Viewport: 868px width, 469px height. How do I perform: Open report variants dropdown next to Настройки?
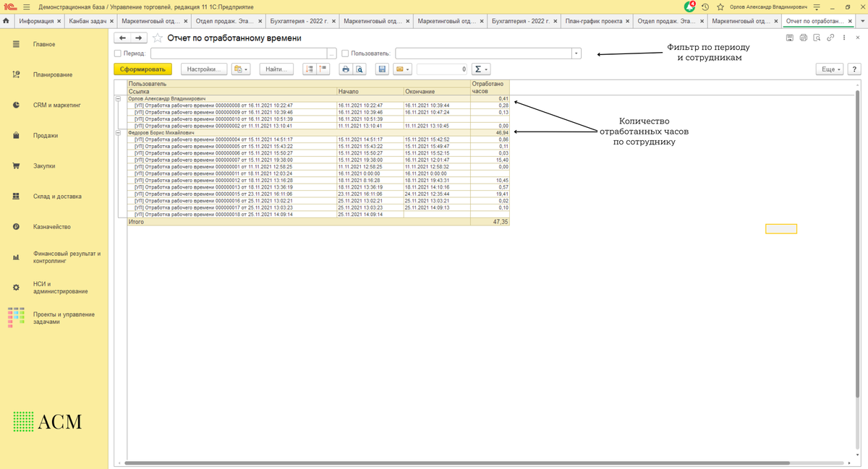(240, 69)
